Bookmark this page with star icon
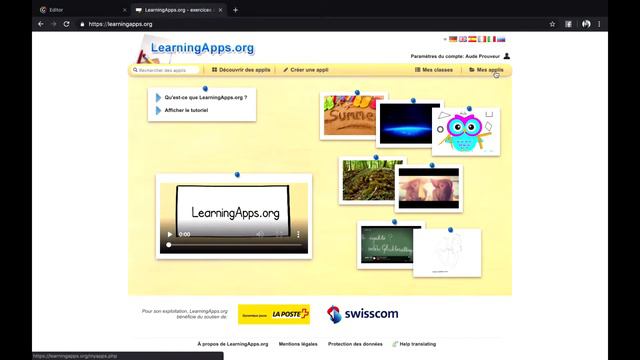 [552, 24]
